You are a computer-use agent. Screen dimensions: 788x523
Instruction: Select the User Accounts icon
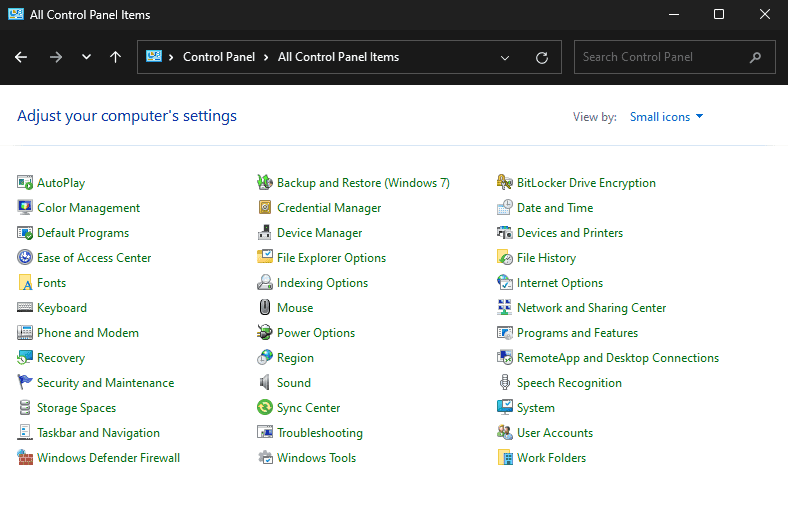tap(505, 433)
